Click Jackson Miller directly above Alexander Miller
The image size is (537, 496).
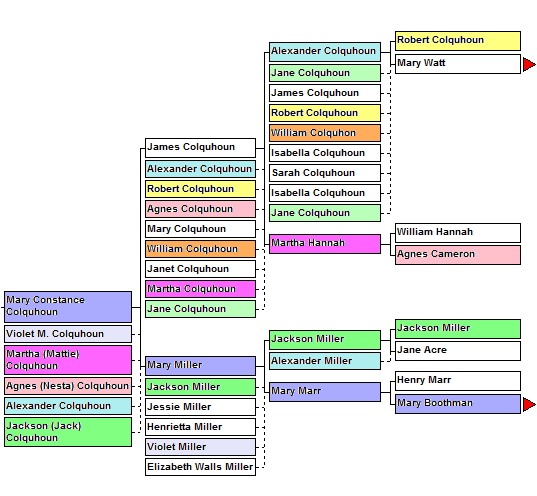[325, 340]
